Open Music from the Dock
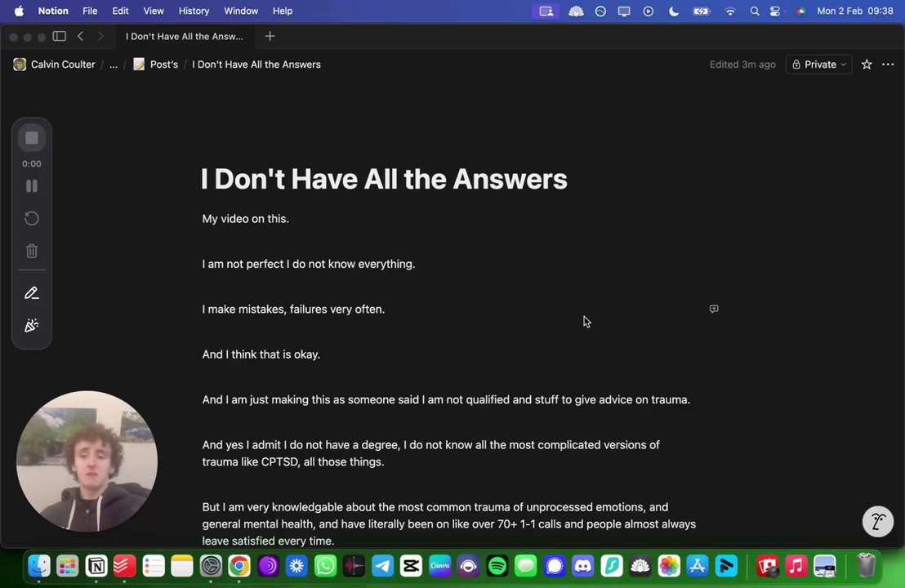This screenshot has height=588, width=905. click(796, 566)
